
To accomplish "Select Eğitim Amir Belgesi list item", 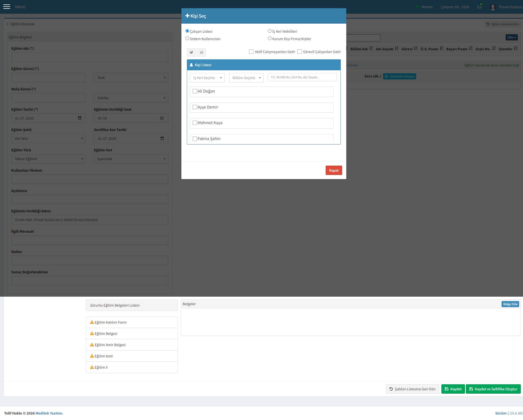I will pyautogui.click(x=132, y=345).
